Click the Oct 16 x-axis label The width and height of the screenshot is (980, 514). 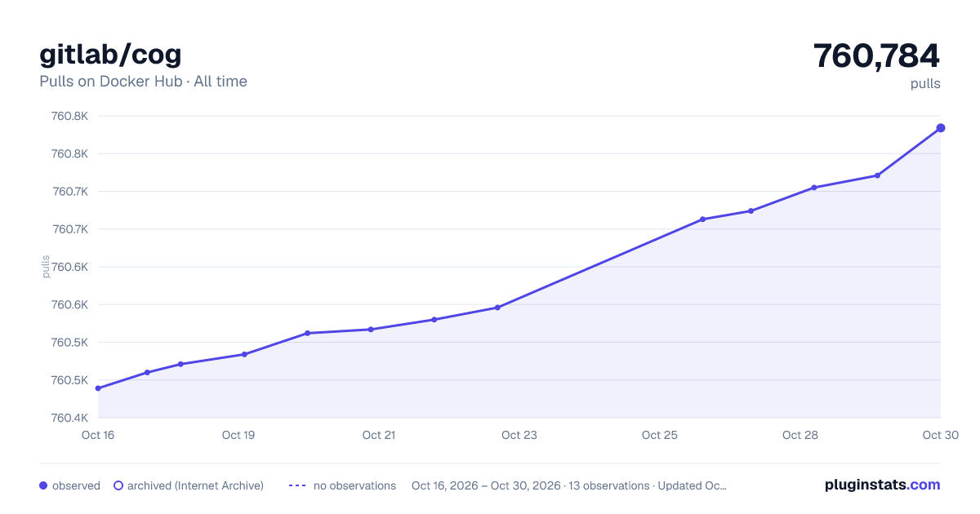point(98,435)
